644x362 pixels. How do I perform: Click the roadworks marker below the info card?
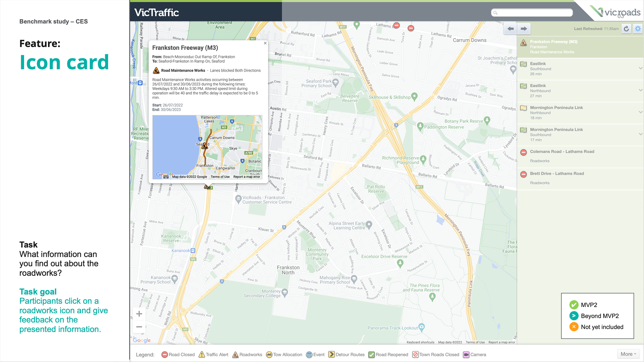point(208,186)
